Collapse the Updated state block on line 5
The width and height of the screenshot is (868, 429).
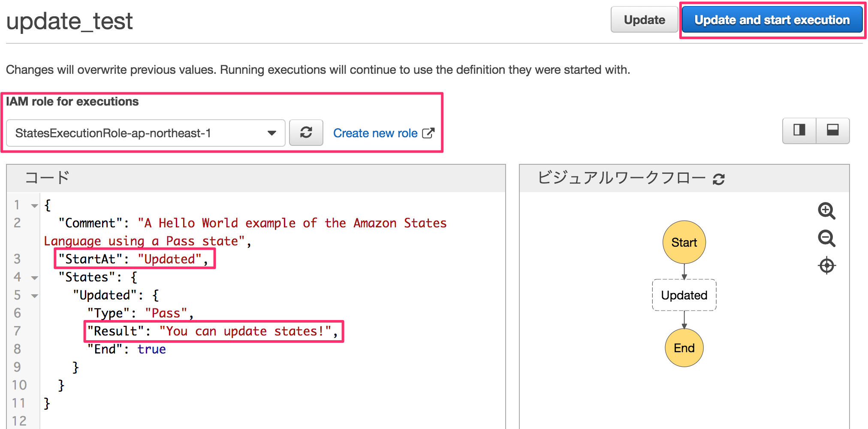34,295
